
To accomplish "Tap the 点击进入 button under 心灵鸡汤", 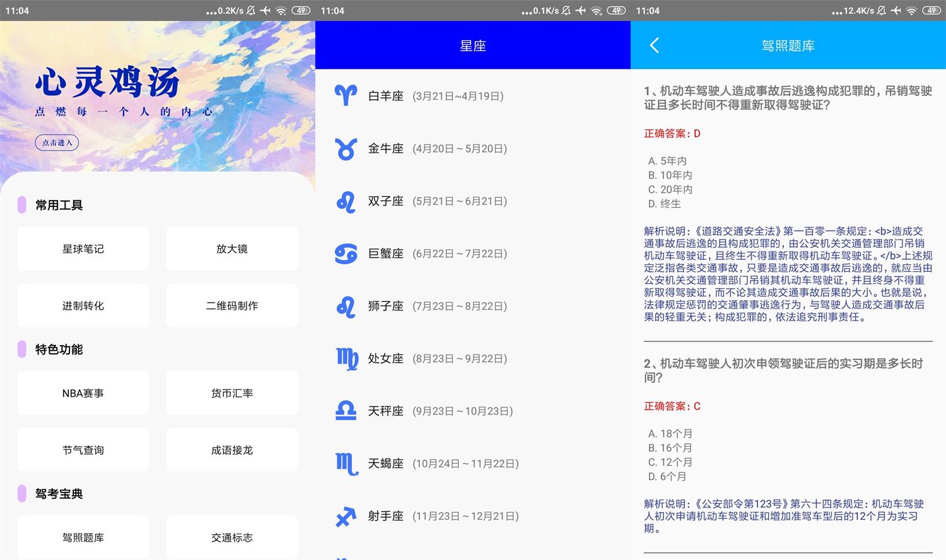I will coord(57,143).
